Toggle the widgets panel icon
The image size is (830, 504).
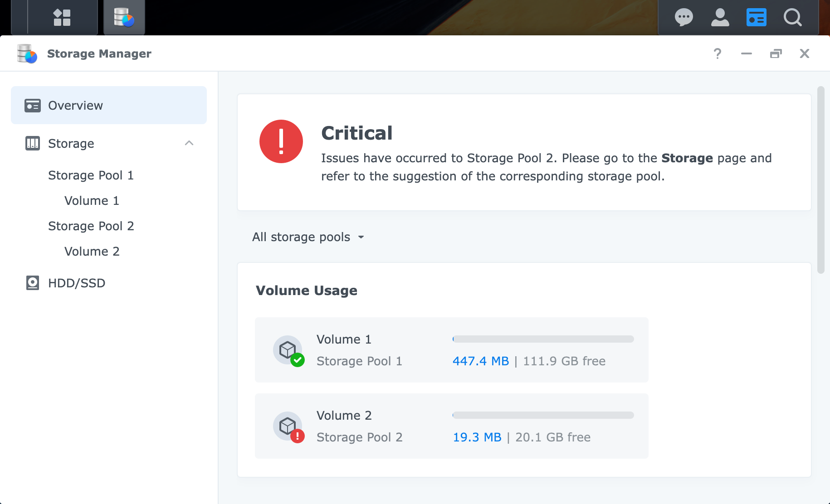[756, 18]
